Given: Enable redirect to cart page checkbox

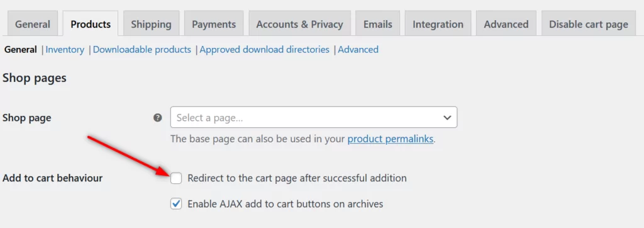Looking at the screenshot, I should [x=176, y=178].
